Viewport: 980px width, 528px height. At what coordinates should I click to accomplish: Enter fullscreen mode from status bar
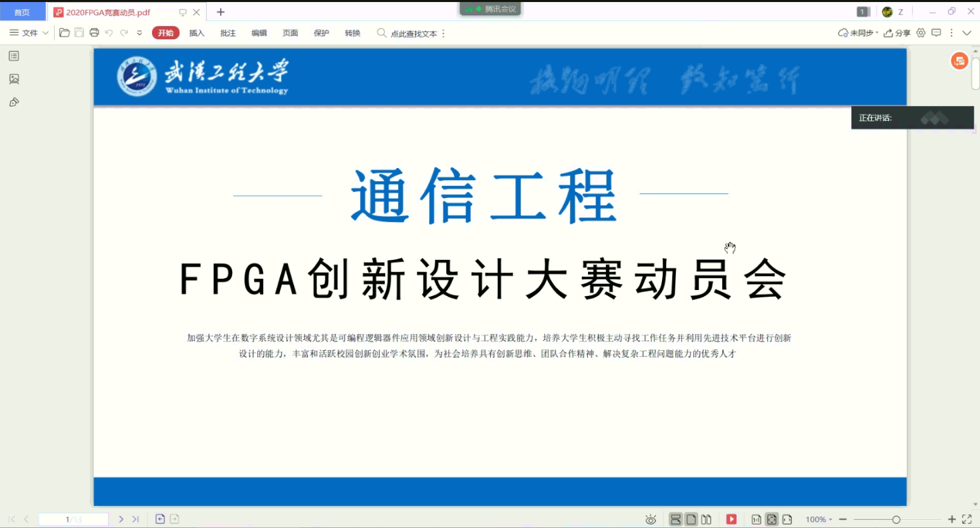pyautogui.click(x=967, y=519)
